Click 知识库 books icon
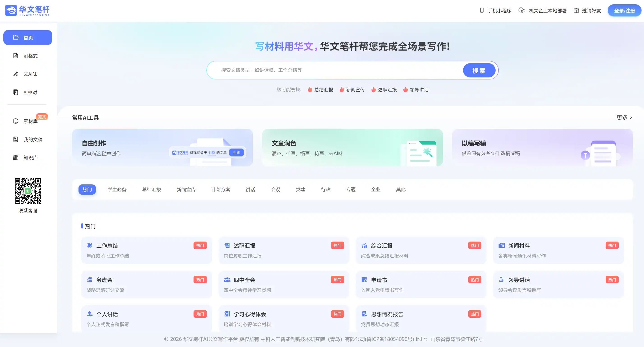644x347 pixels. (x=16, y=157)
